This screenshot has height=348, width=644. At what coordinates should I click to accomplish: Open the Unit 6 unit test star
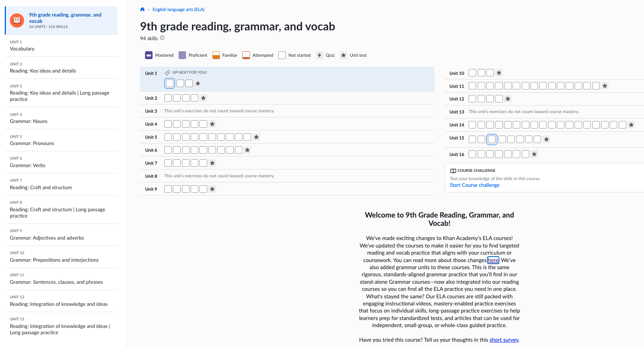[x=247, y=150]
